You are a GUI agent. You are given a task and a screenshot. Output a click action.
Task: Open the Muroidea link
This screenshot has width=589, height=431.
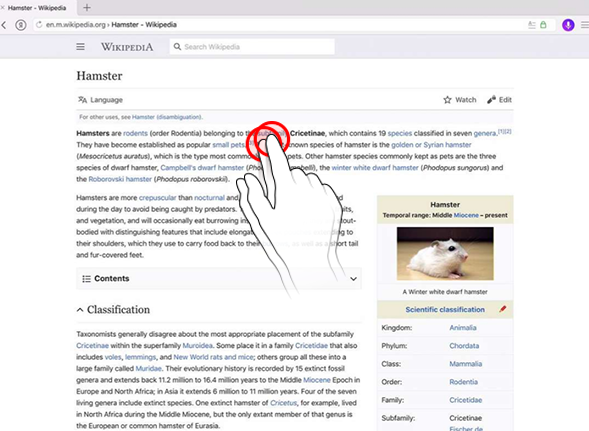197,346
